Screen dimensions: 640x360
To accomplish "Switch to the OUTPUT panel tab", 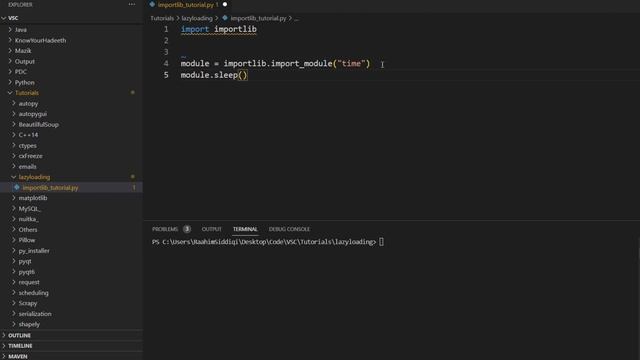I will coord(211,229).
